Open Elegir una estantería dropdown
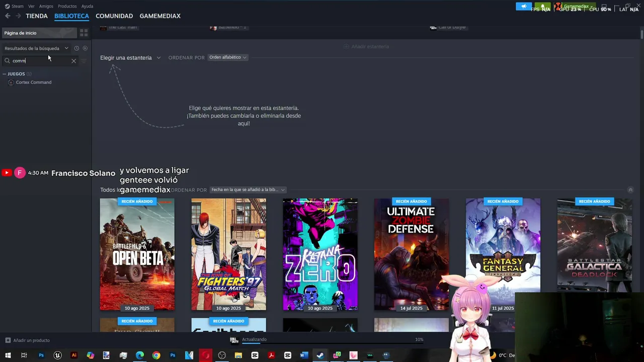 pos(130,58)
